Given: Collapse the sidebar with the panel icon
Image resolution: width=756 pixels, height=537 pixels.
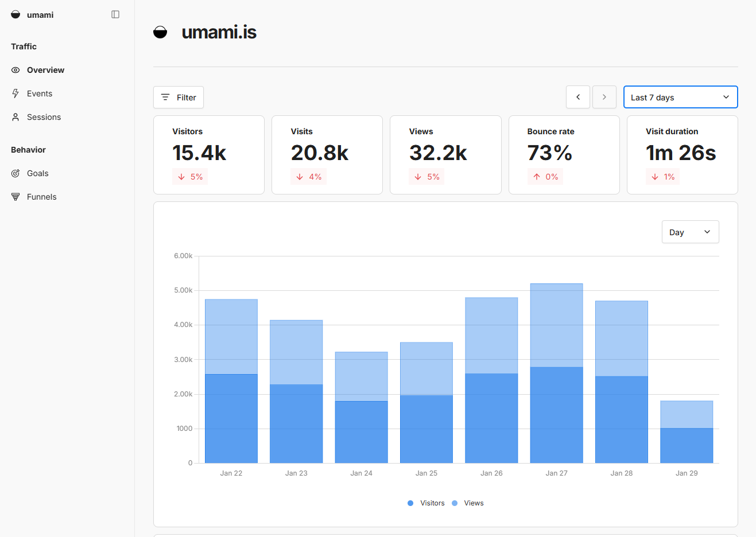Looking at the screenshot, I should point(115,14).
